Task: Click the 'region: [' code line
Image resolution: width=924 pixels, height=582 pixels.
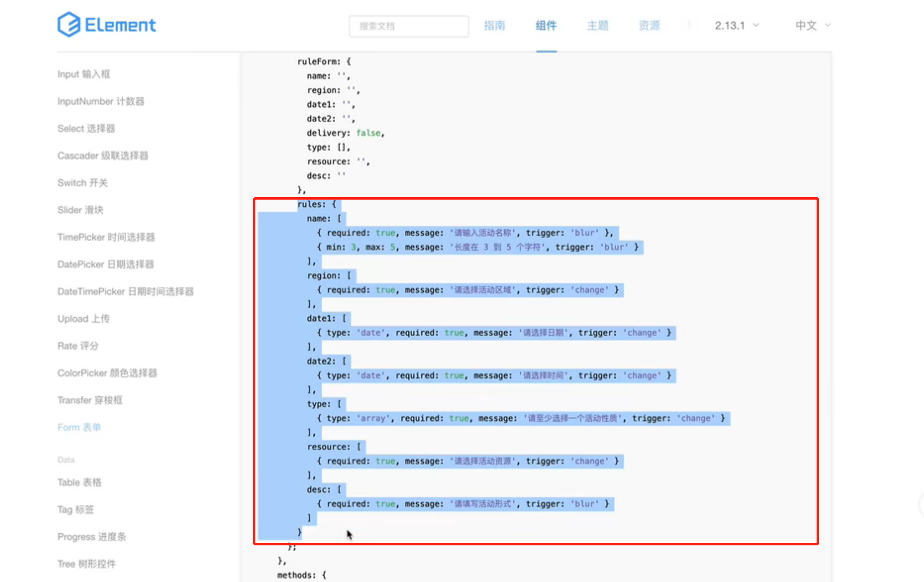Action: point(329,275)
